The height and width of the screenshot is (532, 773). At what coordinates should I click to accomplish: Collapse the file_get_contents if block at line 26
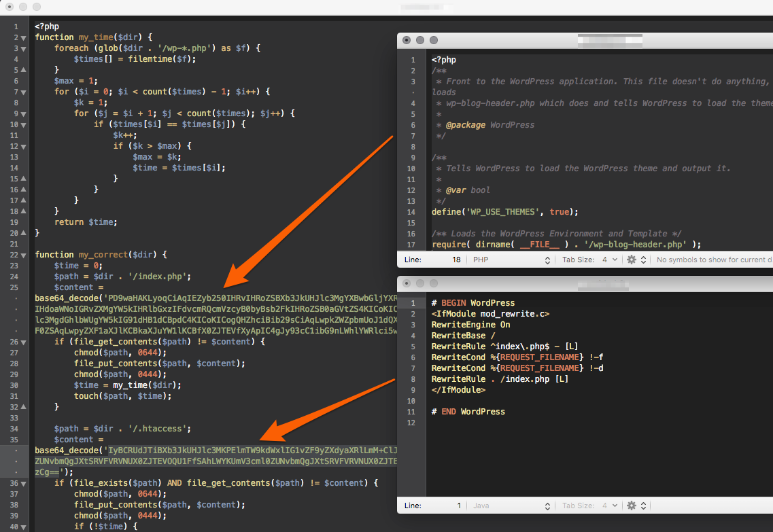pos(23,342)
